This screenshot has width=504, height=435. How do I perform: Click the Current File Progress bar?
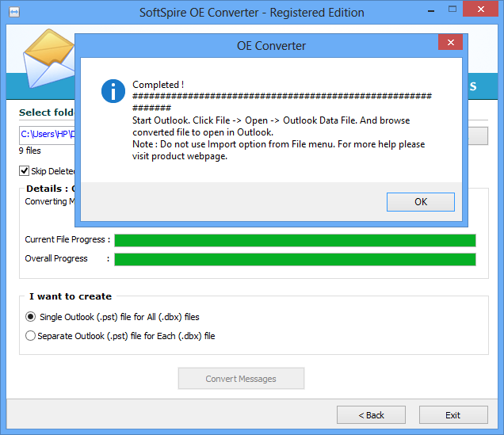coord(295,240)
